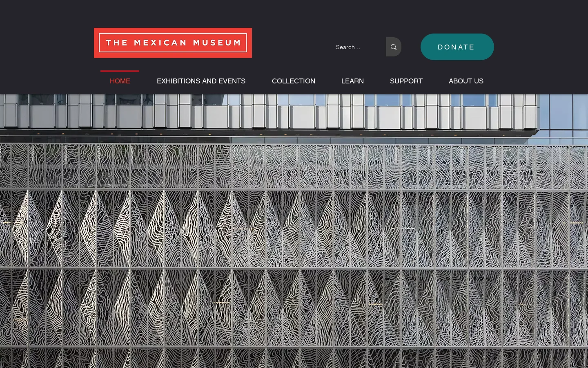Screen dimensions: 588x368
Task: Go to the Collection page
Action: (x=294, y=81)
